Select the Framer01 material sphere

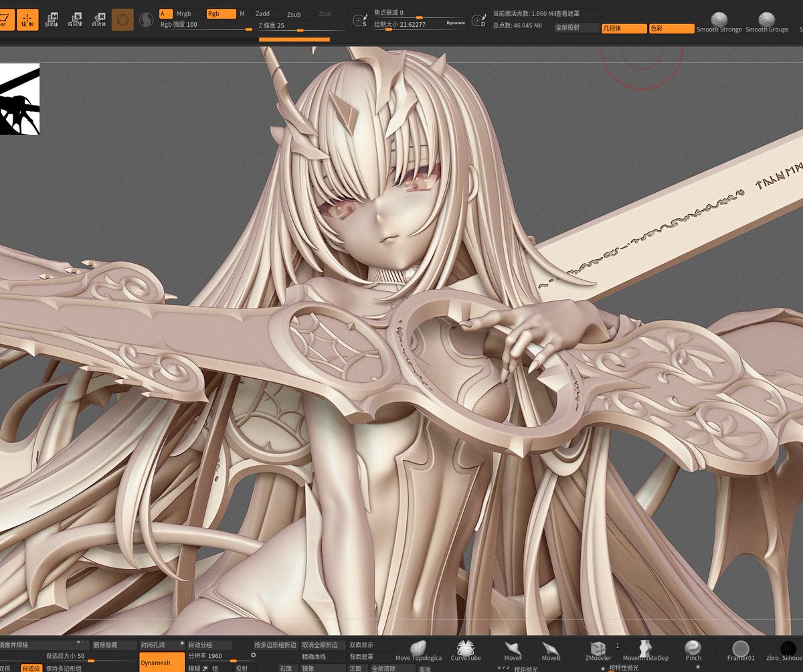click(741, 651)
